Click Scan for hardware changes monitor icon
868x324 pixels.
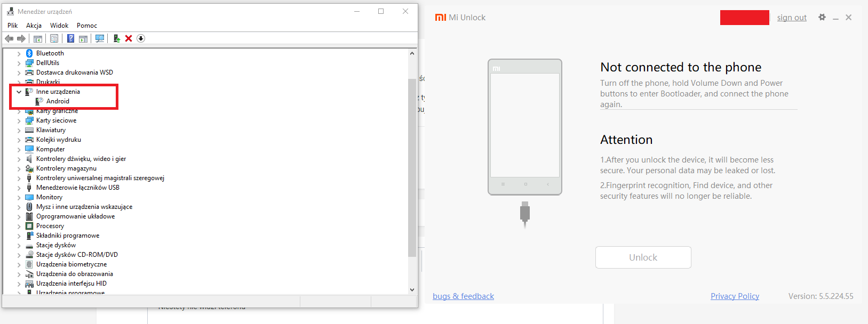(100, 38)
